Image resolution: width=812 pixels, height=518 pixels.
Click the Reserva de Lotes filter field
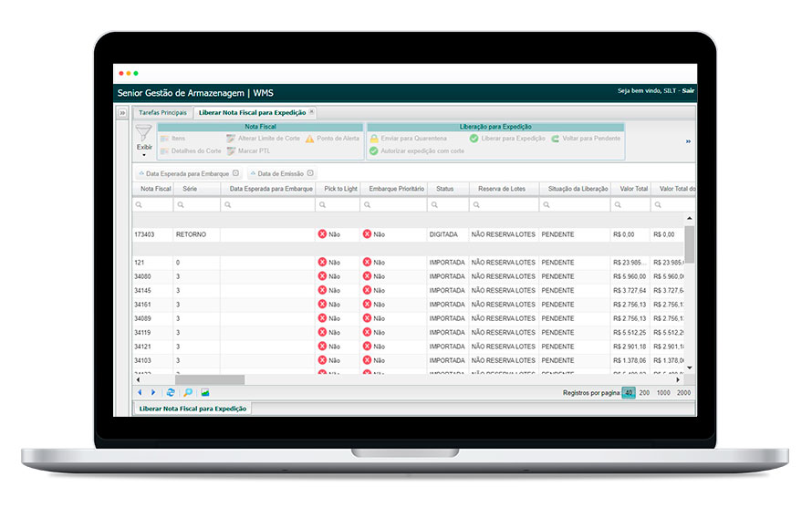coord(504,205)
